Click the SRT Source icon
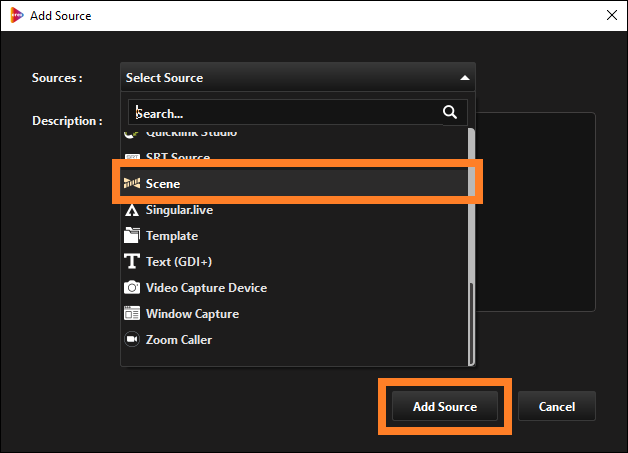The image size is (628, 453). (x=132, y=157)
